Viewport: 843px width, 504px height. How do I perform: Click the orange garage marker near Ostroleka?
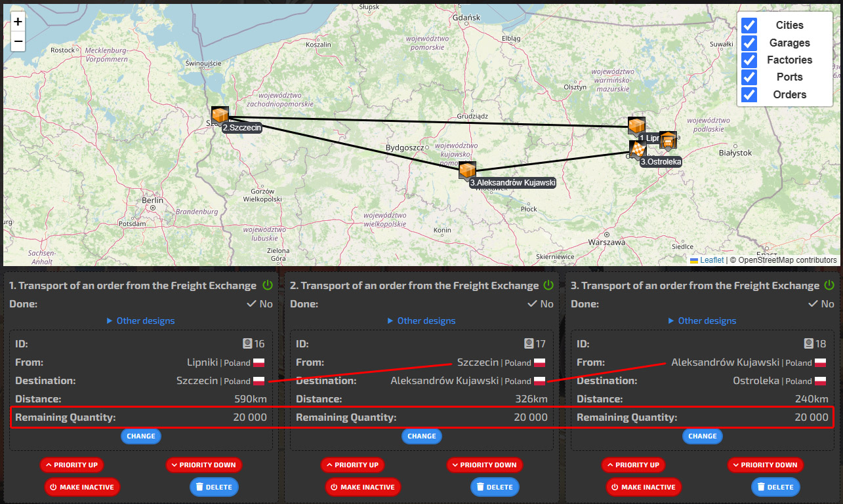click(x=668, y=140)
